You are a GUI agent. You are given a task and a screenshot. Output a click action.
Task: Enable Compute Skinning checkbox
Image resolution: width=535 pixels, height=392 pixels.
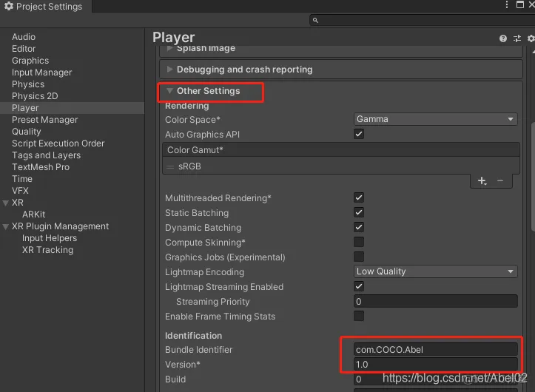[x=359, y=242]
